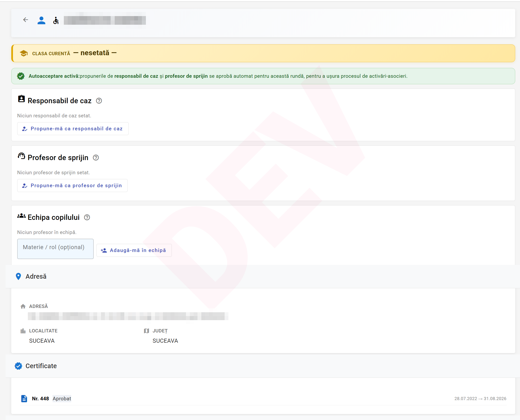Click the location pin icon beside Adresă
This screenshot has width=520, height=420.
point(18,276)
